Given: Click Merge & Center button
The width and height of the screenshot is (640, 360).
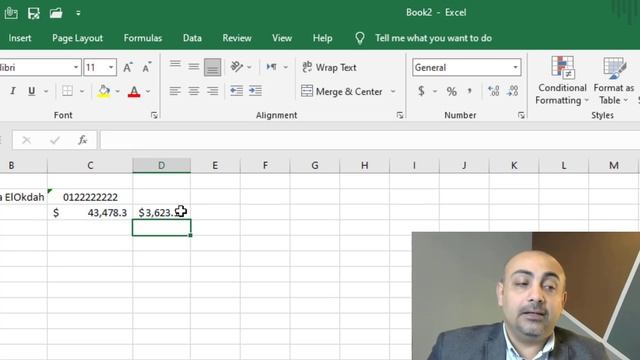Looking at the screenshot, I should tap(342, 91).
